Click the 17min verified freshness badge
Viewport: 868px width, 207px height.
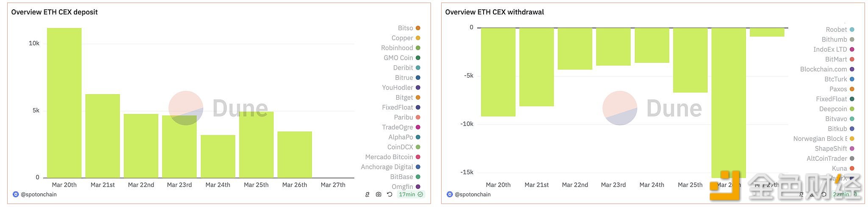pos(410,195)
